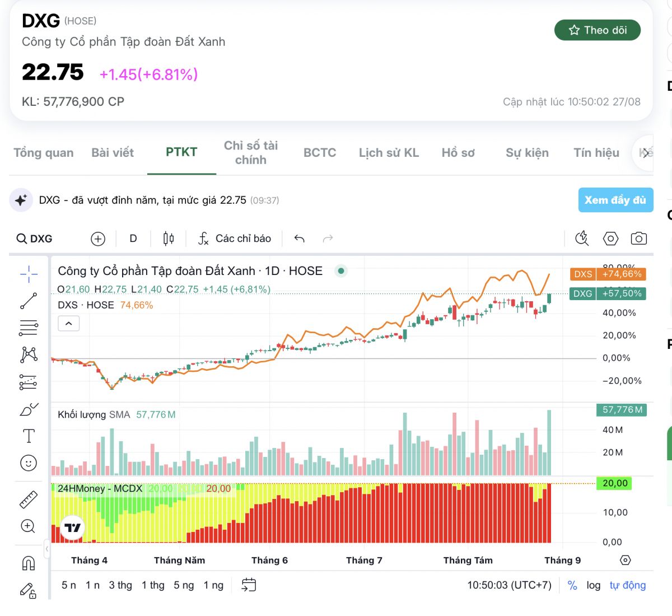Select the trend line drawing tool

click(x=29, y=301)
